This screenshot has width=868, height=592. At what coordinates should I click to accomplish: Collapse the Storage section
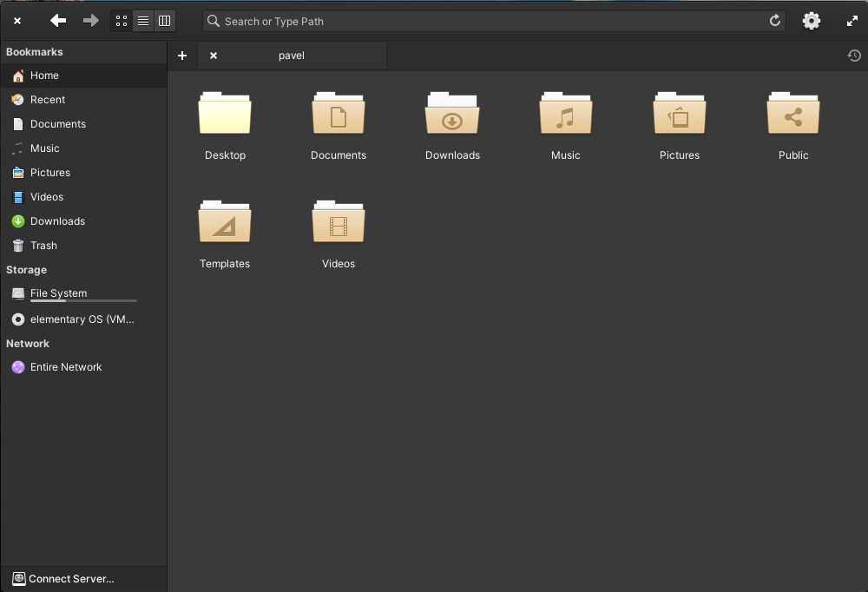[x=25, y=270]
